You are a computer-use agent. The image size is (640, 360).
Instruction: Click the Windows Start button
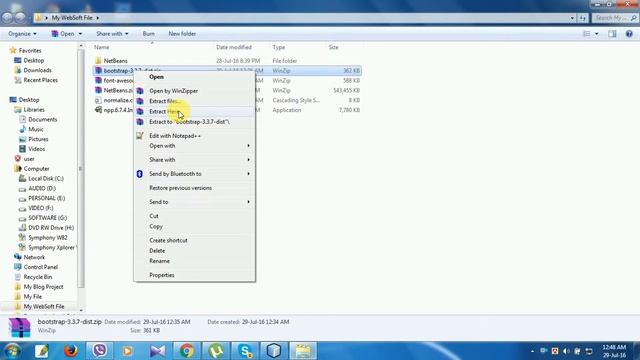[13, 351]
